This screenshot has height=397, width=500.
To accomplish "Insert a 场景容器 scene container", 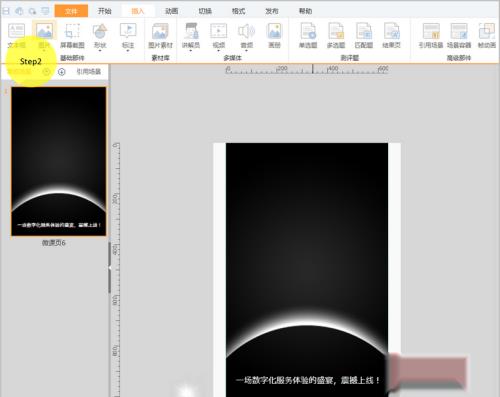I will pos(459,35).
